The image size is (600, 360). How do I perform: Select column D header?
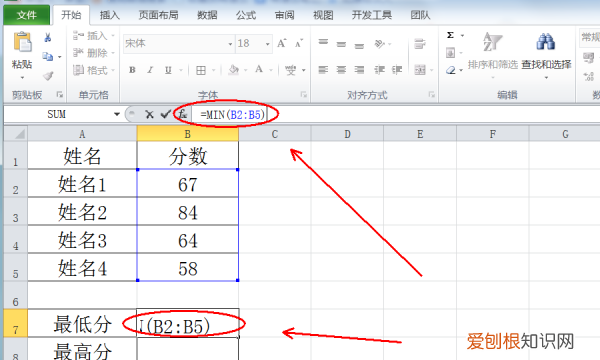tap(347, 134)
